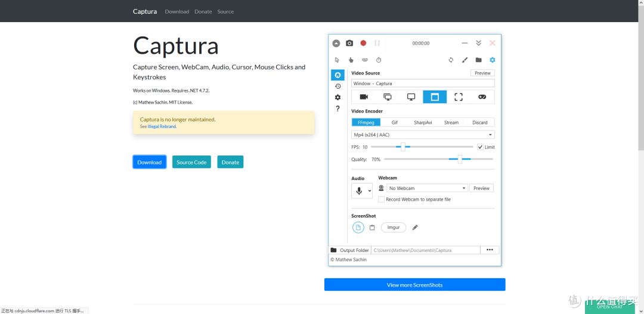
Task: Toggle the mouse clicks hand icon
Action: click(351, 60)
